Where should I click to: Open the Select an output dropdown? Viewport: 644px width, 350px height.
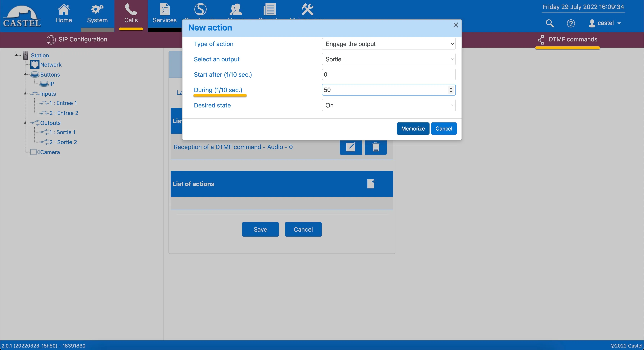(x=389, y=59)
